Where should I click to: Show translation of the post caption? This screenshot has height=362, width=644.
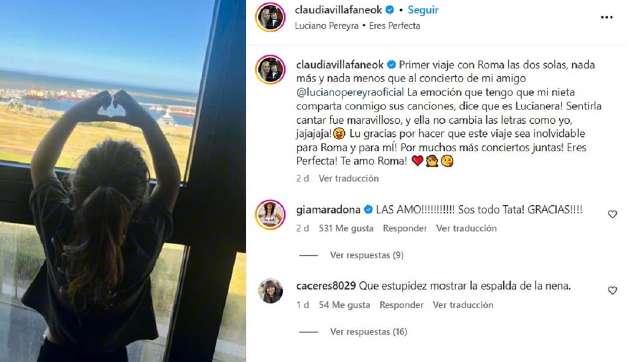pyautogui.click(x=349, y=179)
